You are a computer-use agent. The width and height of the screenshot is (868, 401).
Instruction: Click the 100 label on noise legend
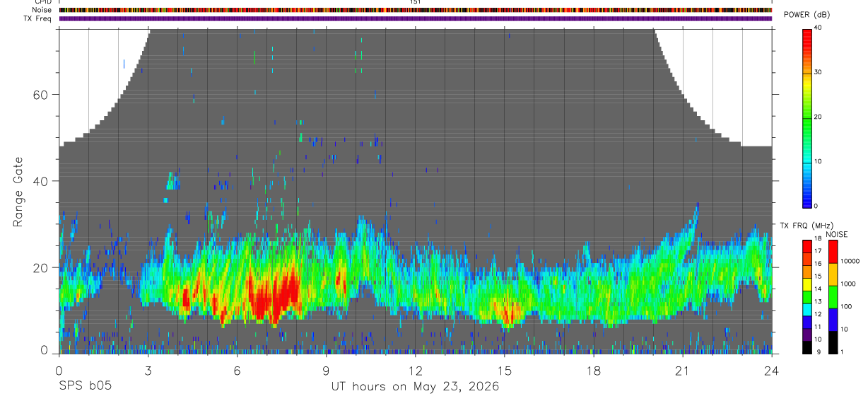(845, 306)
